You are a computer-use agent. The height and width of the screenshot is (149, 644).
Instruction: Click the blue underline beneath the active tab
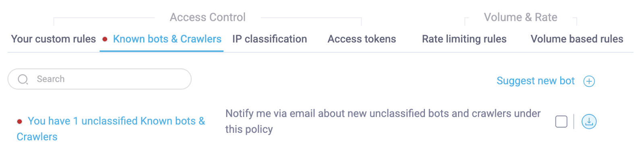[x=161, y=51]
